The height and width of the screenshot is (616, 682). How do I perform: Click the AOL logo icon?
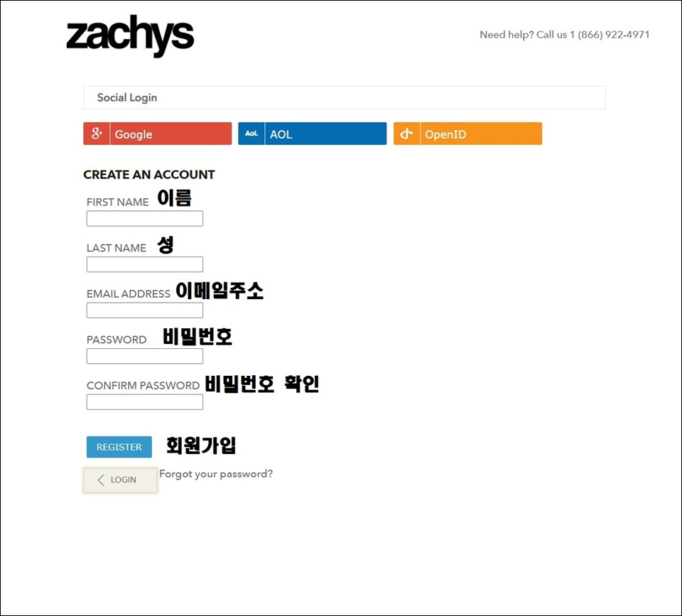coord(251,134)
